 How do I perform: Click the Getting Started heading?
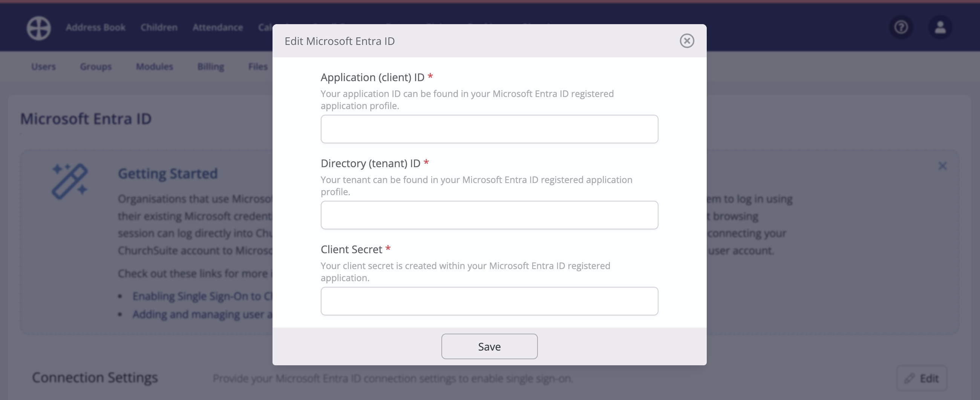[x=168, y=174]
